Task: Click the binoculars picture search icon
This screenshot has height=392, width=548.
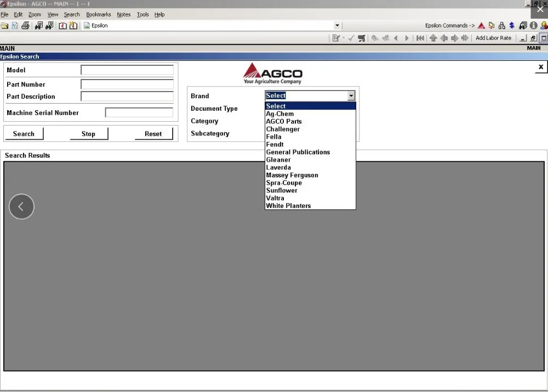Action: (50, 26)
